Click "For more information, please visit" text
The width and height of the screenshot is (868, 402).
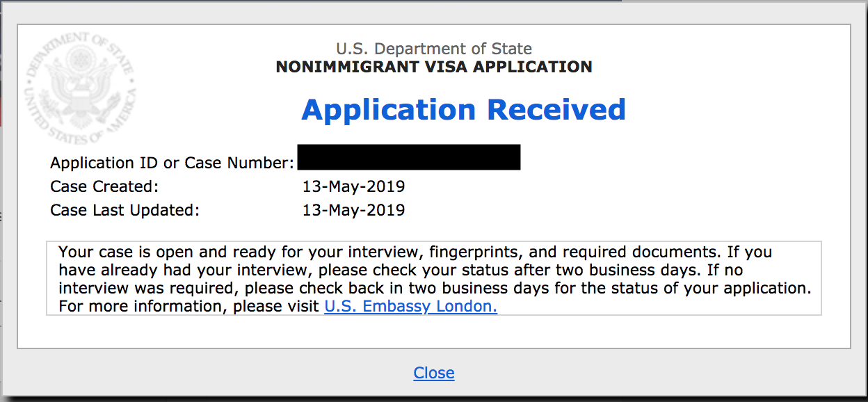[x=189, y=306]
